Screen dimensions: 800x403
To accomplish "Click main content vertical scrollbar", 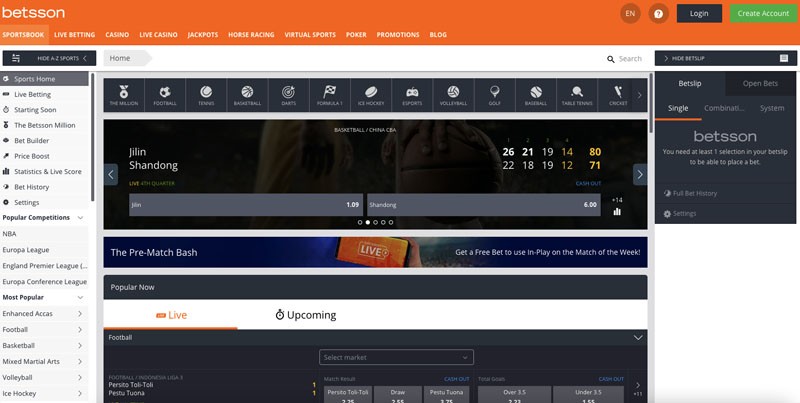I will tap(651, 103).
